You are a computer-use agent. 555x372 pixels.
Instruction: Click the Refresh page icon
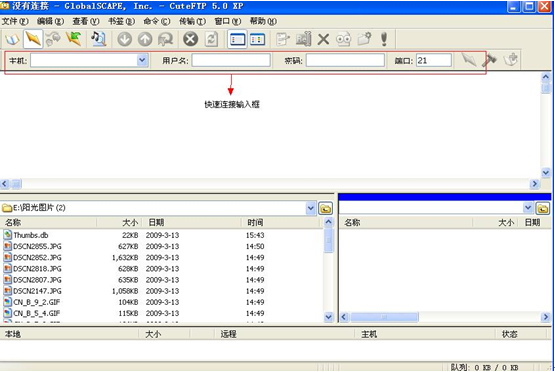211,39
